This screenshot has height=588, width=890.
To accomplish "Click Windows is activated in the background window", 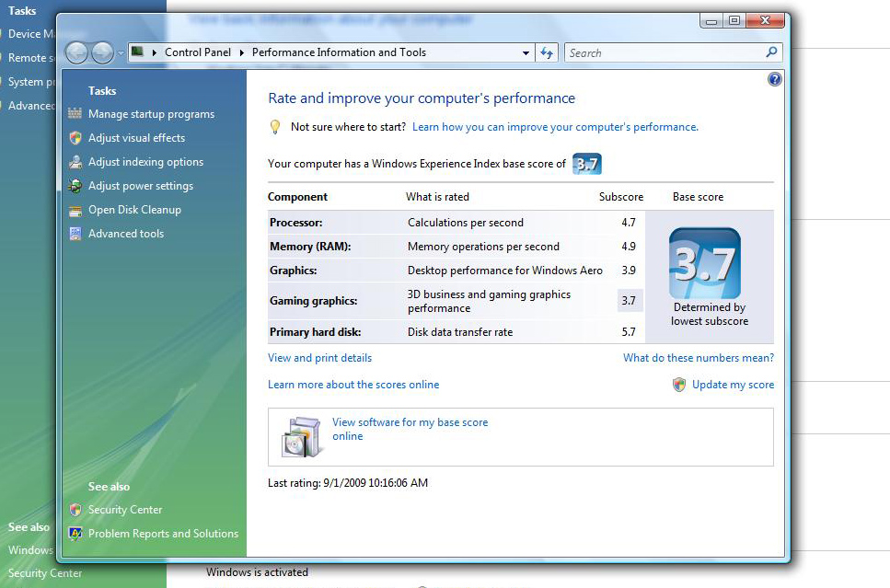I will coord(257,572).
